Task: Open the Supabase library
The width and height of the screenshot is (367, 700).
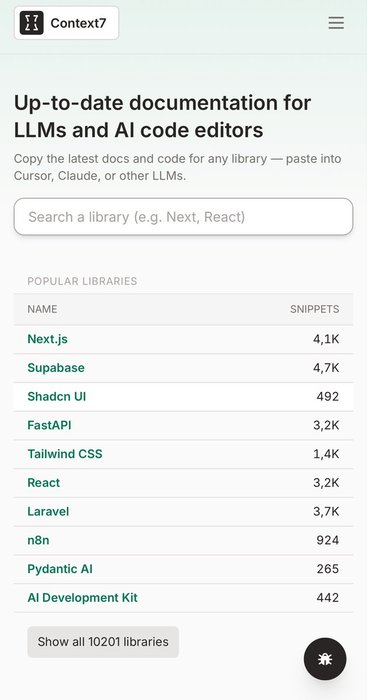Action: point(56,368)
